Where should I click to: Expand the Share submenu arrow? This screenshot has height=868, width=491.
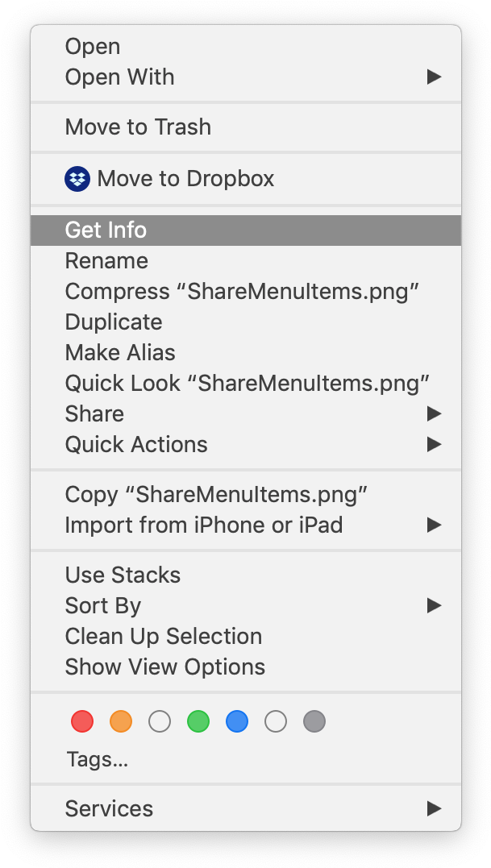(434, 413)
